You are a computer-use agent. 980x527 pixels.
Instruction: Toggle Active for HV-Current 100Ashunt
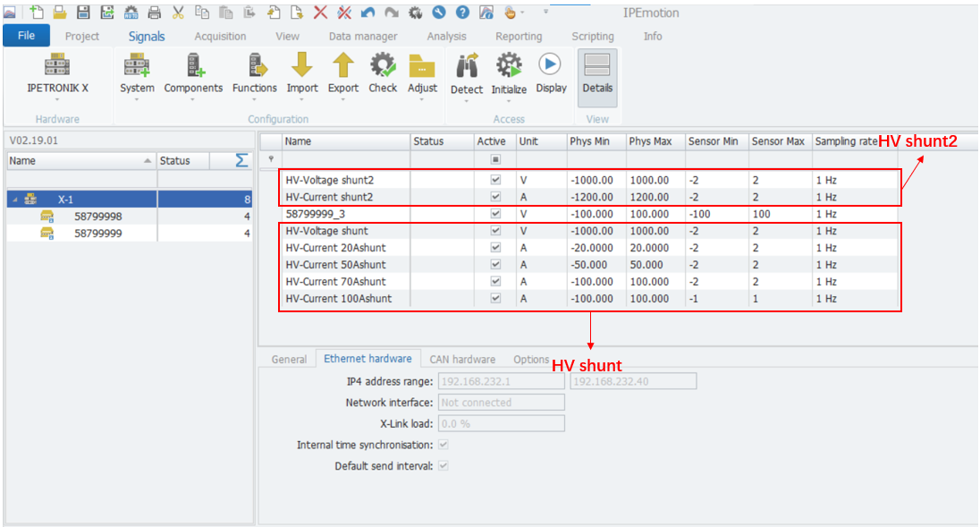(495, 298)
